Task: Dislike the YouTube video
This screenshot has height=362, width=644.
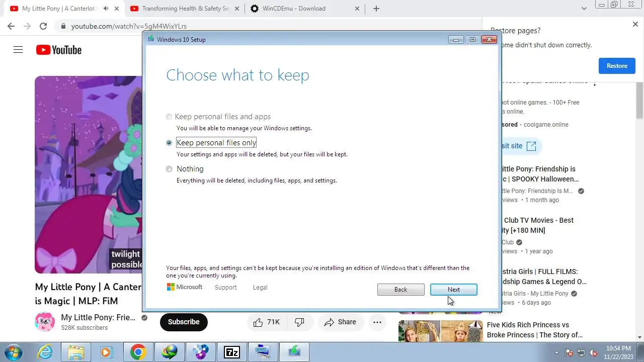Action: coord(299,322)
